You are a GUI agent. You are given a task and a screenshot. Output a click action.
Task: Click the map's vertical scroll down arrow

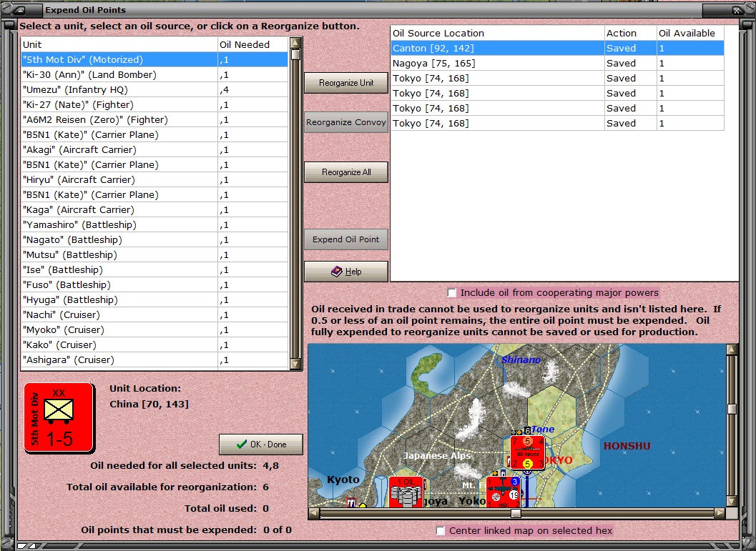[x=732, y=502]
